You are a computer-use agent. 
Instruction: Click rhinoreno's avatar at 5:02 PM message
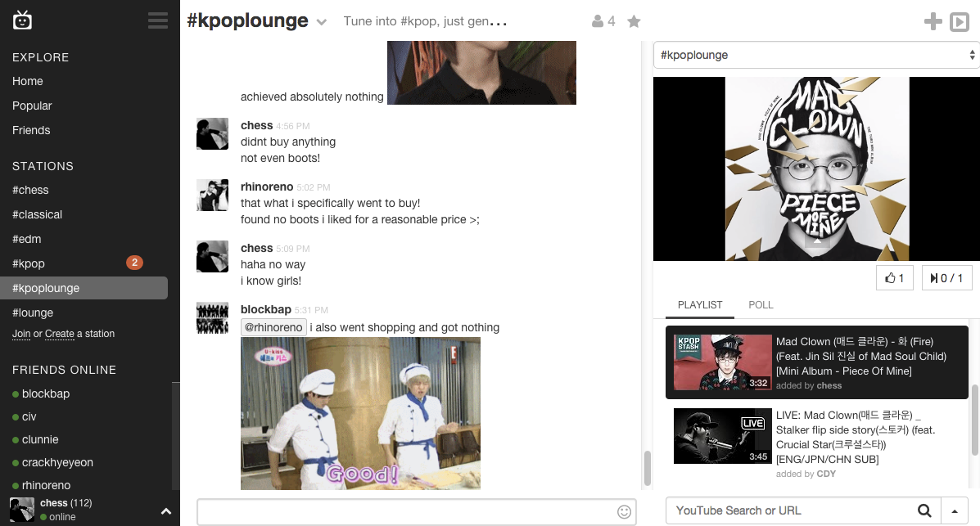pyautogui.click(x=213, y=195)
